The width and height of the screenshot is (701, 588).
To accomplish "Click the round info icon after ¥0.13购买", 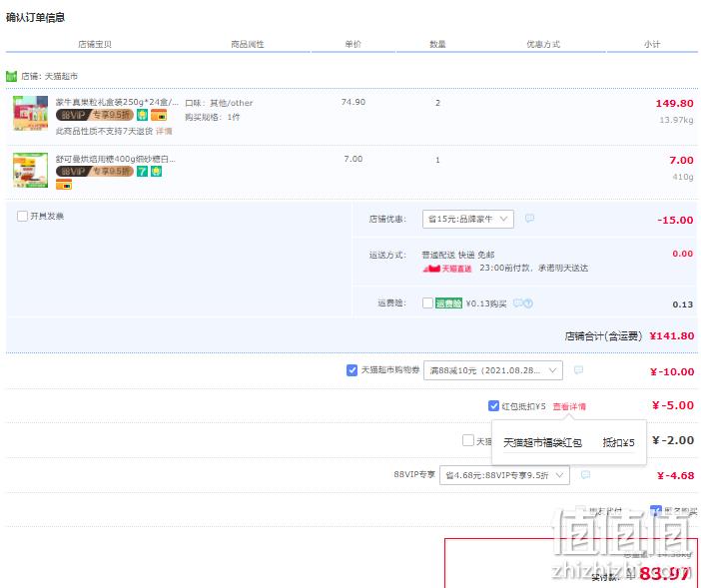I will click(x=528, y=303).
